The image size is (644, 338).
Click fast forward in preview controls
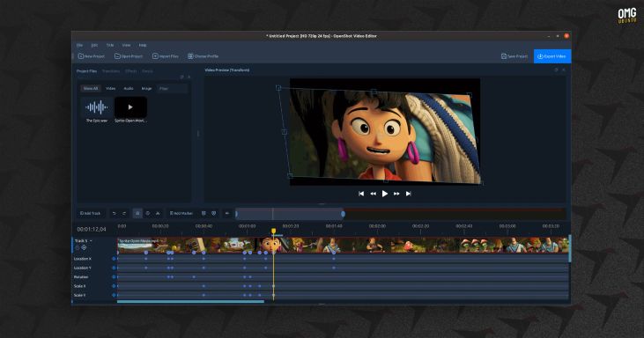click(x=396, y=194)
